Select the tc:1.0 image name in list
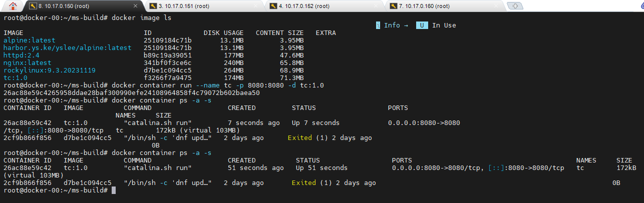 (x=16, y=77)
